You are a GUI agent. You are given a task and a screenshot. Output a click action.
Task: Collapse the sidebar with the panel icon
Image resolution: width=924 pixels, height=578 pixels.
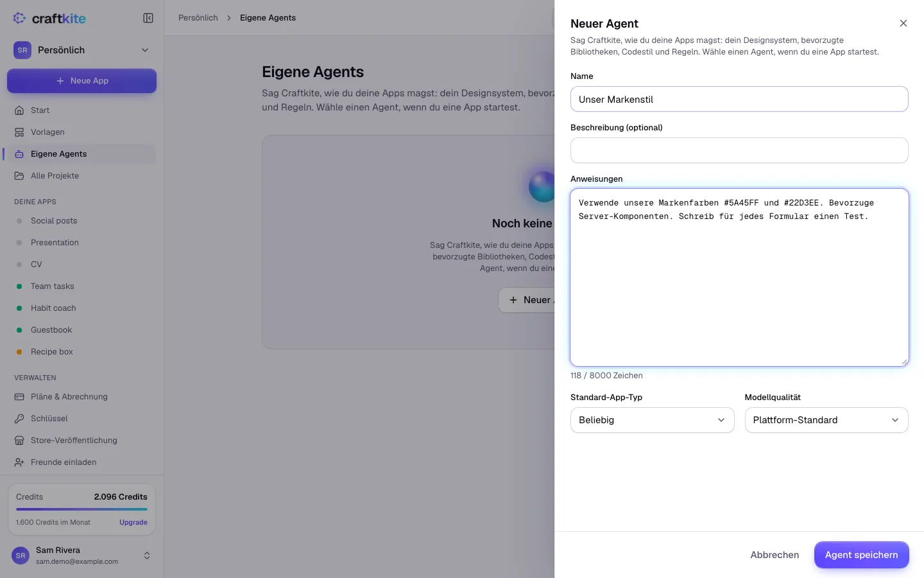coord(148,18)
